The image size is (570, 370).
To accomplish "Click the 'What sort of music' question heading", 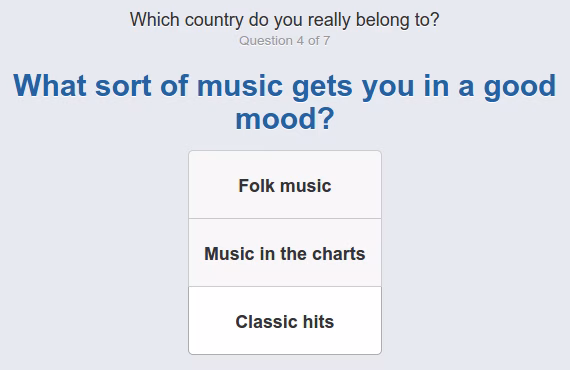I will tap(285, 101).
